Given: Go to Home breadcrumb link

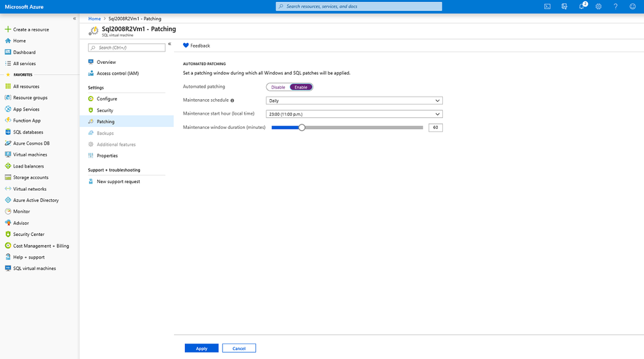Looking at the screenshot, I should (x=95, y=19).
